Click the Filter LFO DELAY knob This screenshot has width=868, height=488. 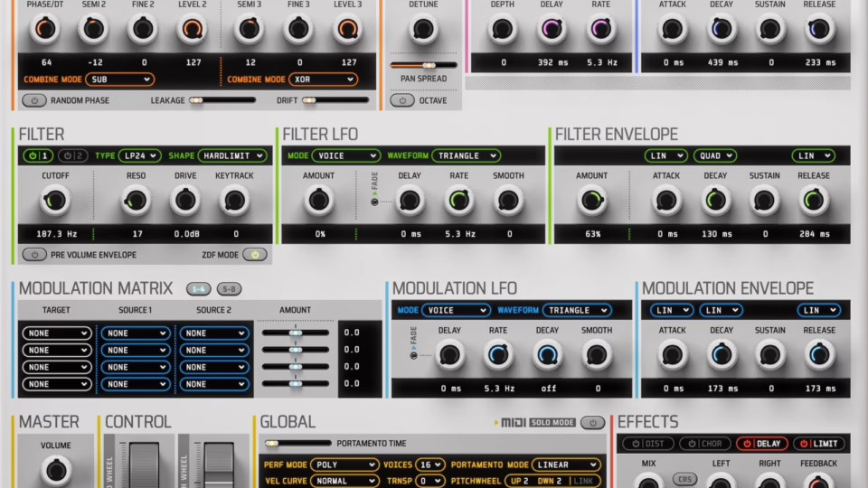pyautogui.click(x=410, y=201)
